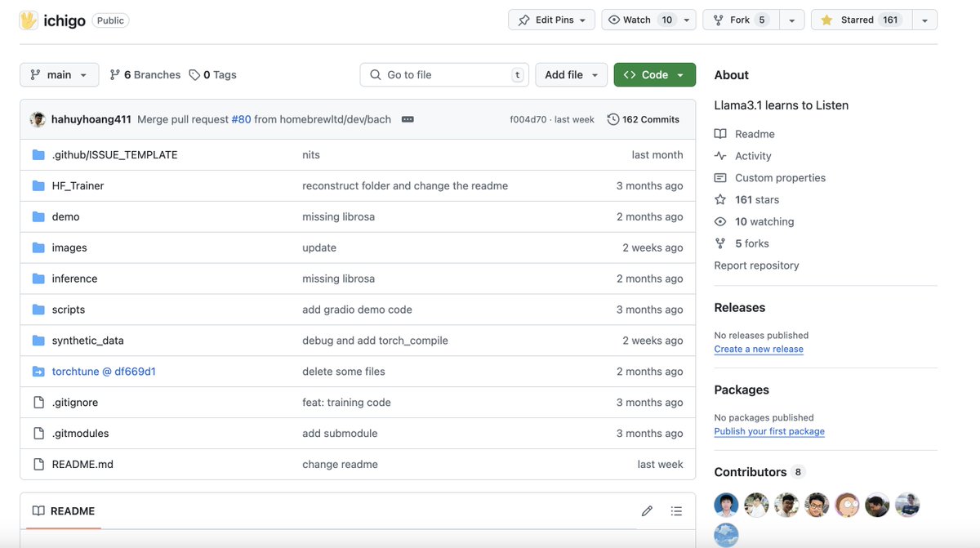The image size is (980, 548).
Task: Click Publish your first package link
Action: pyautogui.click(x=769, y=431)
